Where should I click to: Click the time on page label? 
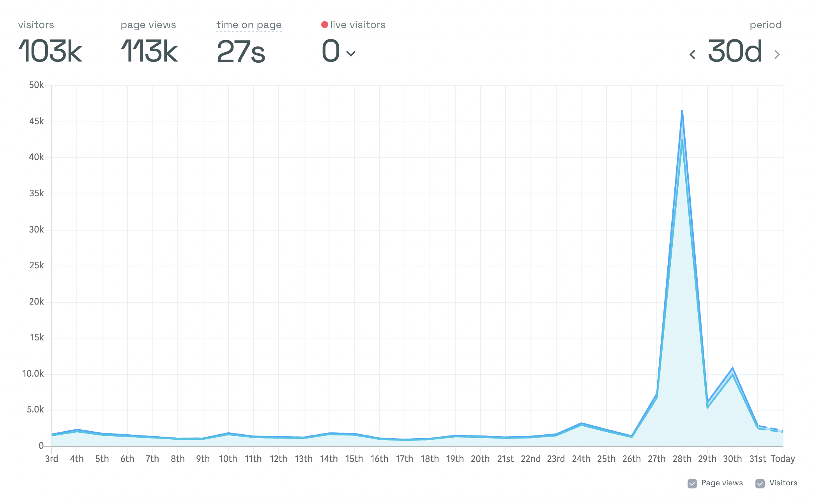pos(249,25)
